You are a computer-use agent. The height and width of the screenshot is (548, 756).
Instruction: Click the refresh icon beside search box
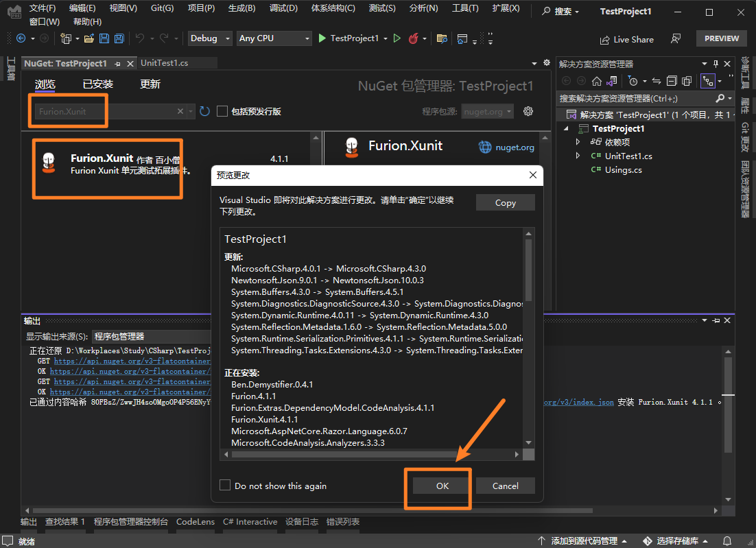[204, 111]
